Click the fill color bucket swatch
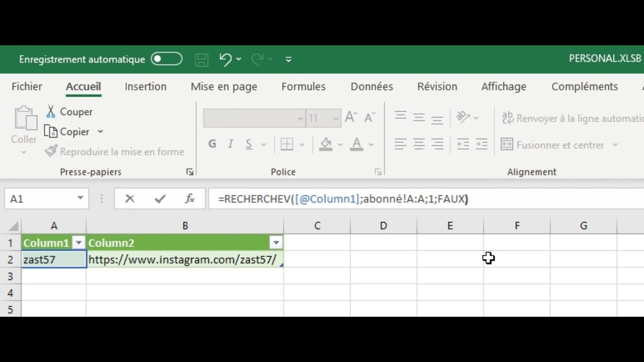The image size is (644, 362). pos(326,144)
